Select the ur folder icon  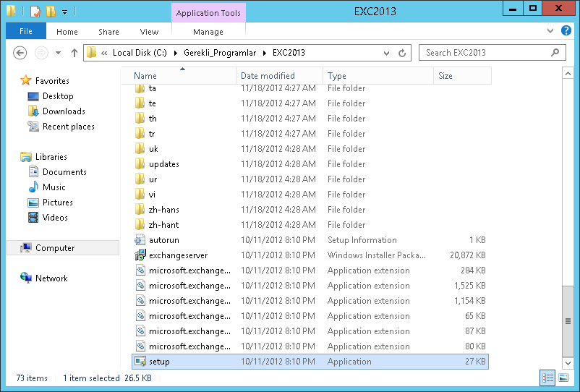[140, 179]
